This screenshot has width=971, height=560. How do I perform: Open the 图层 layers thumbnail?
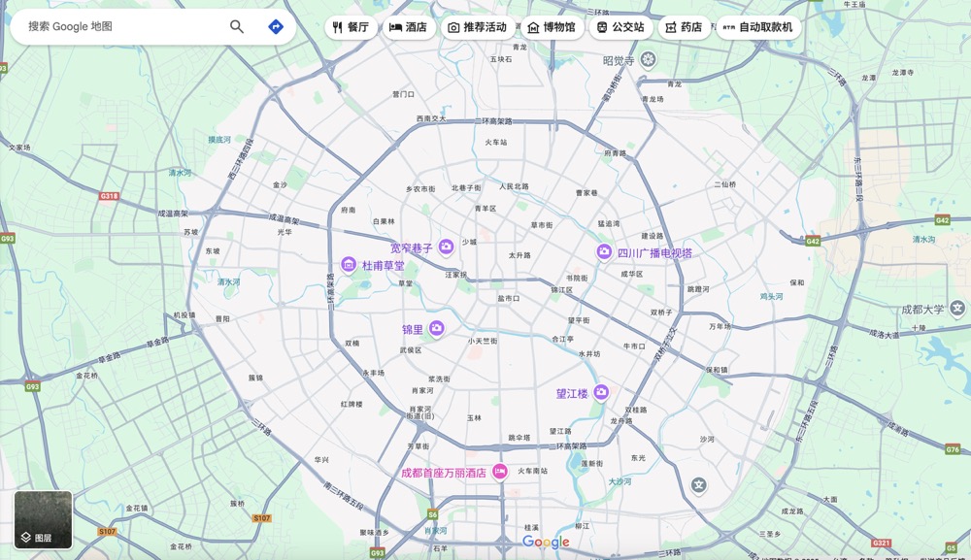(44, 520)
